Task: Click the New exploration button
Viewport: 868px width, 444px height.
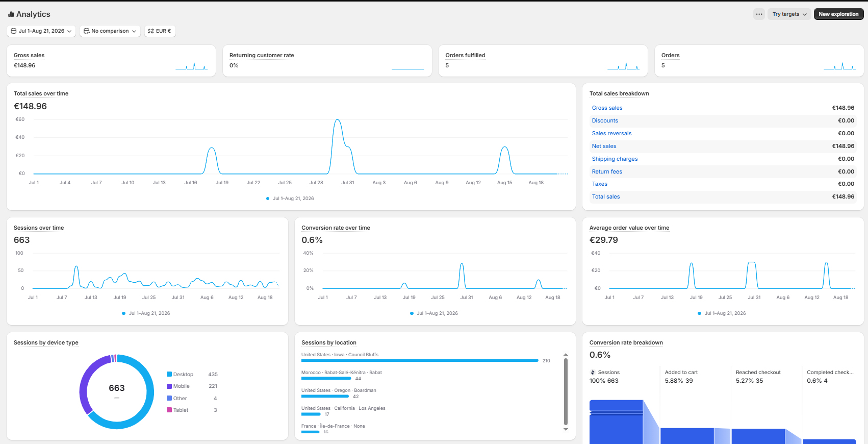Action: pos(838,14)
